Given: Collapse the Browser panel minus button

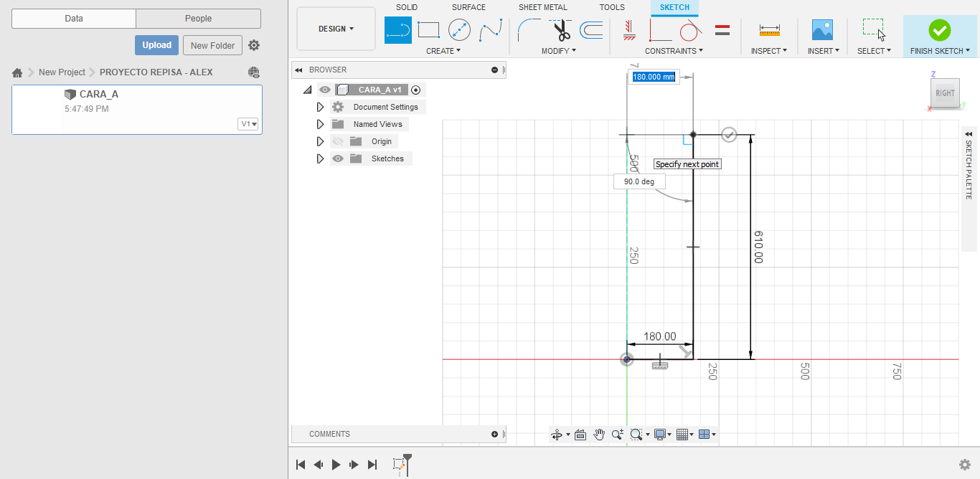Looking at the screenshot, I should click(494, 70).
